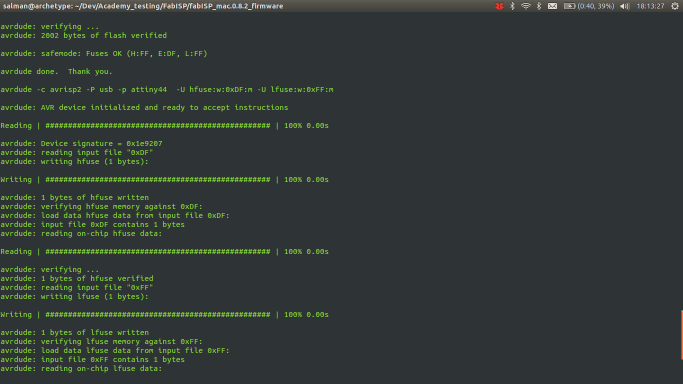
Task: Click the Writing progress bar after 'writing lfuse'
Action: [x=165, y=314]
